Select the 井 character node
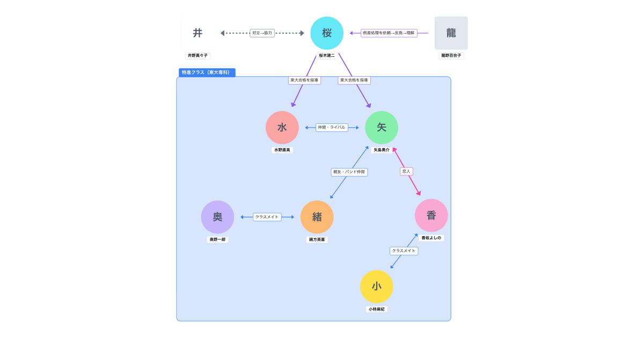This screenshot has width=644, height=338. point(197,33)
